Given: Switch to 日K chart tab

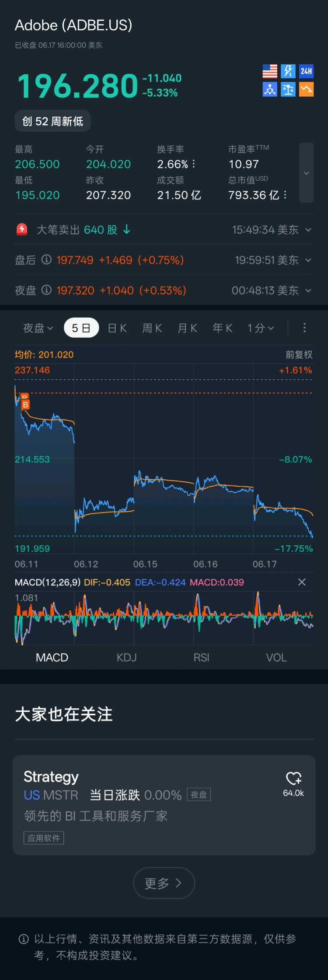Looking at the screenshot, I should point(117,328).
